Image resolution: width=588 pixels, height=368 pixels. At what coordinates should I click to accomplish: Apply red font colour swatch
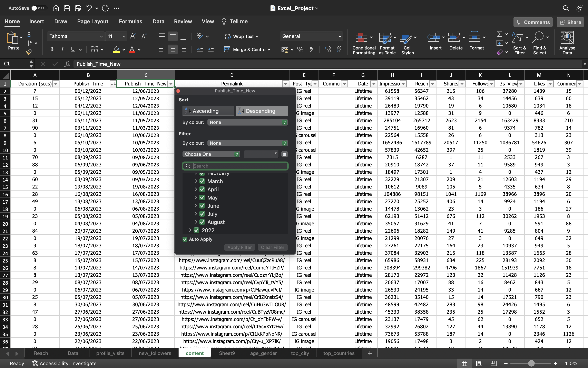(132, 49)
